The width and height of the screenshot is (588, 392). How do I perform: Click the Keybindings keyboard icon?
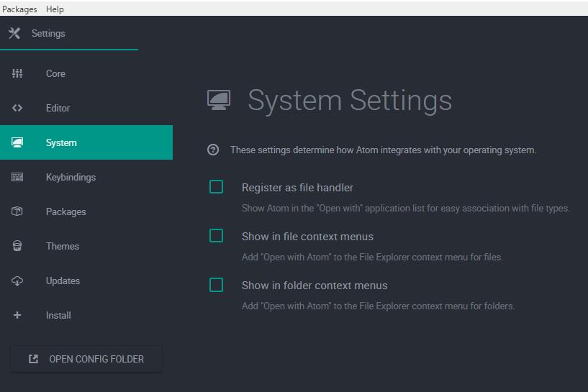tap(17, 177)
